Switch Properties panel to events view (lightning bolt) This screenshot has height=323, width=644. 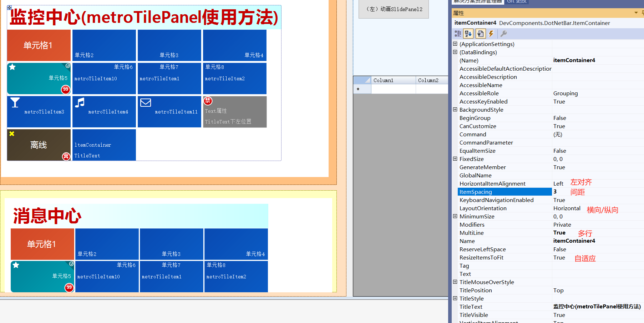click(492, 34)
